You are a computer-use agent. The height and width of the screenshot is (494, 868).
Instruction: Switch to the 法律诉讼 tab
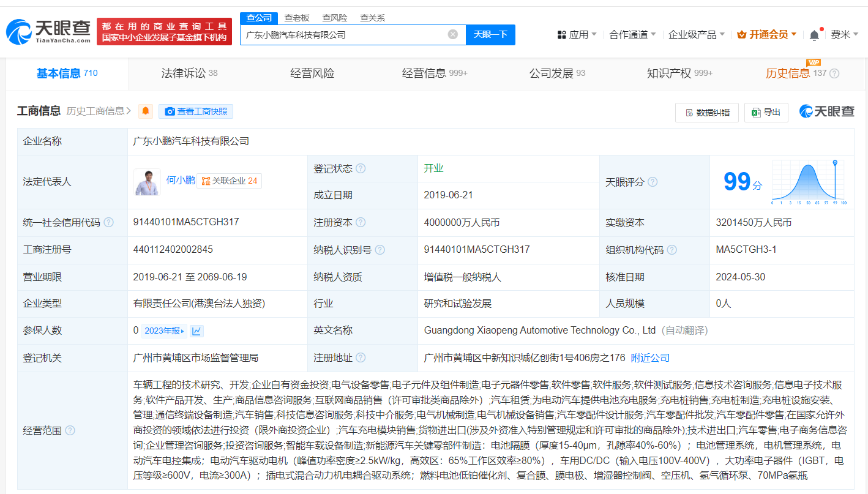click(185, 73)
